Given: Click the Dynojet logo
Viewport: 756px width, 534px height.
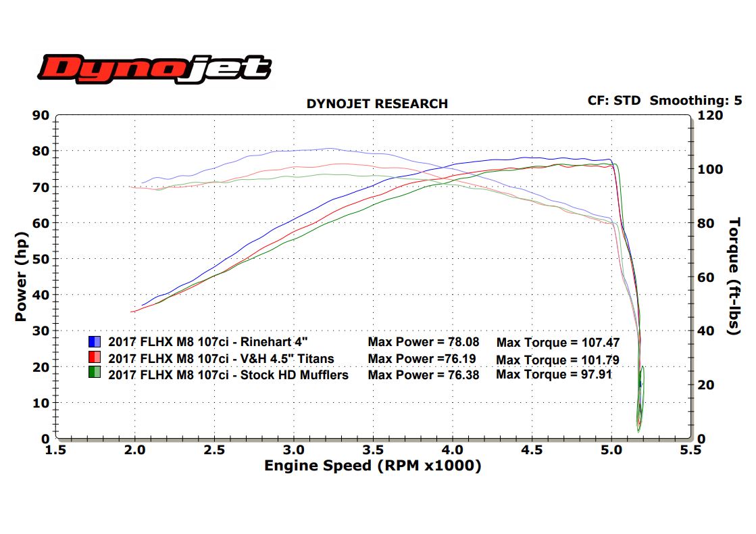Looking at the screenshot, I should coord(154,69).
